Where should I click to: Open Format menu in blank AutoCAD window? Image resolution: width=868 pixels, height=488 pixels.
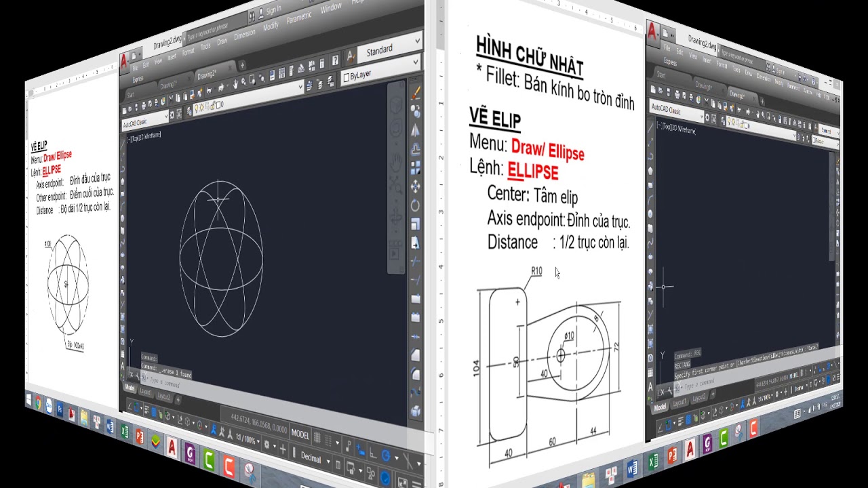click(x=722, y=65)
